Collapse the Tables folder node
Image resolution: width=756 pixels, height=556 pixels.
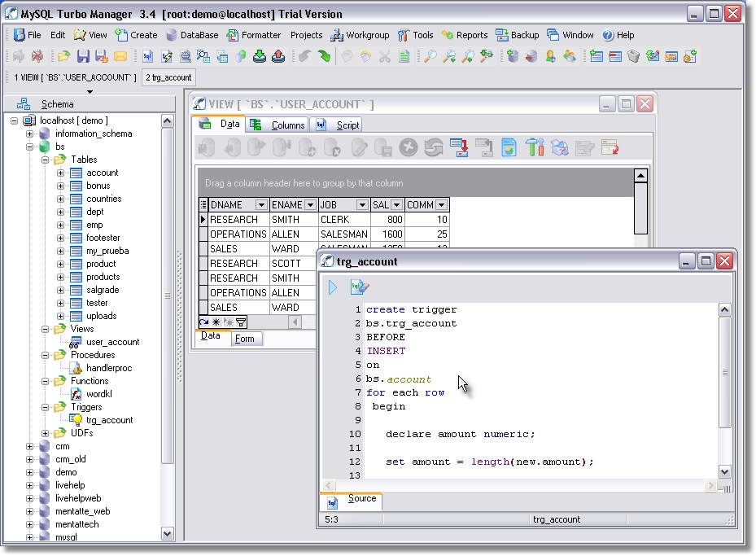pos(45,160)
